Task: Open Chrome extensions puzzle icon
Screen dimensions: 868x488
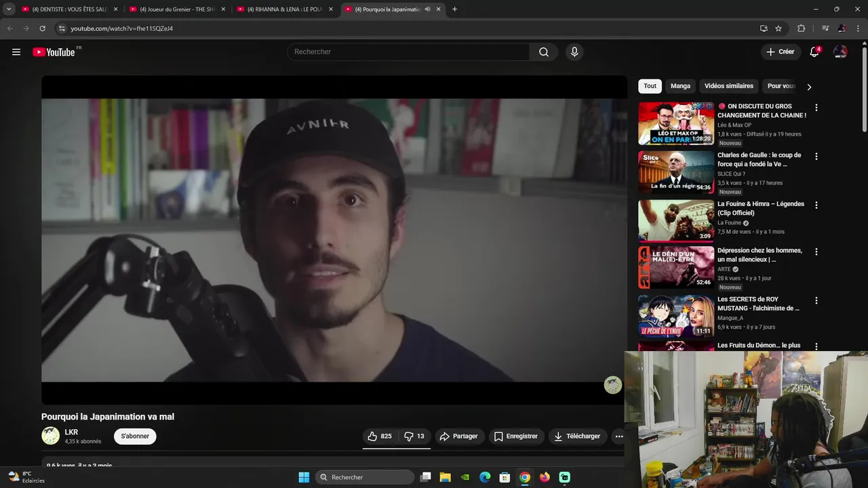Action: (802, 28)
